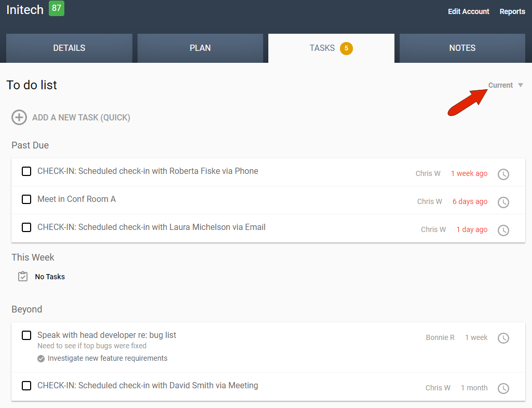
Task: Click clock icon for head developer task
Action: (x=503, y=338)
